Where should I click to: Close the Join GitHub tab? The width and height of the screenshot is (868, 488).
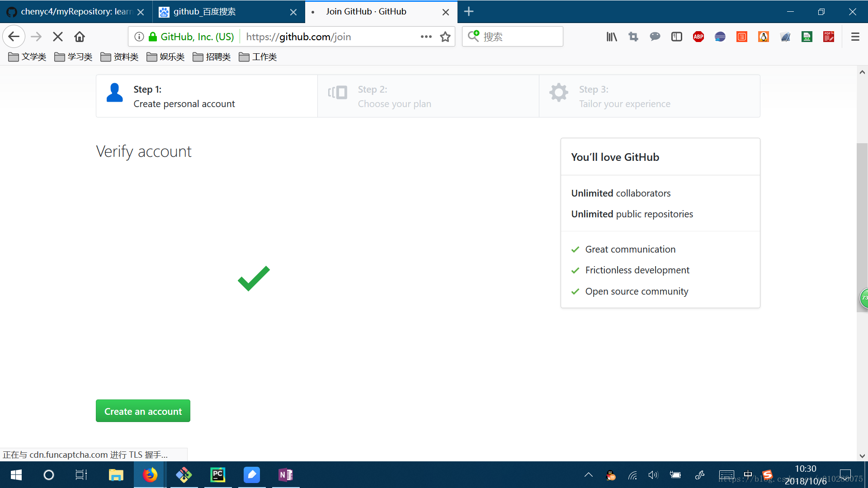[446, 12]
